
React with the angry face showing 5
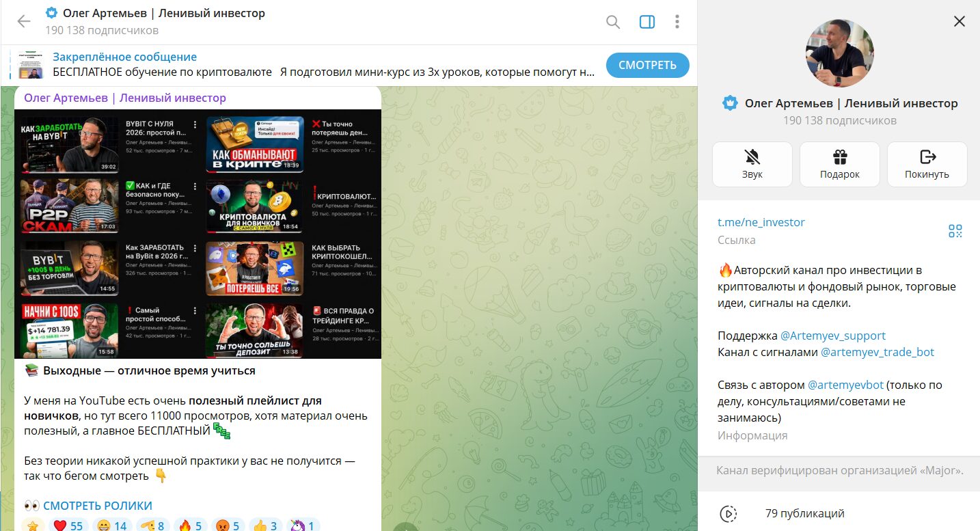[228, 526]
